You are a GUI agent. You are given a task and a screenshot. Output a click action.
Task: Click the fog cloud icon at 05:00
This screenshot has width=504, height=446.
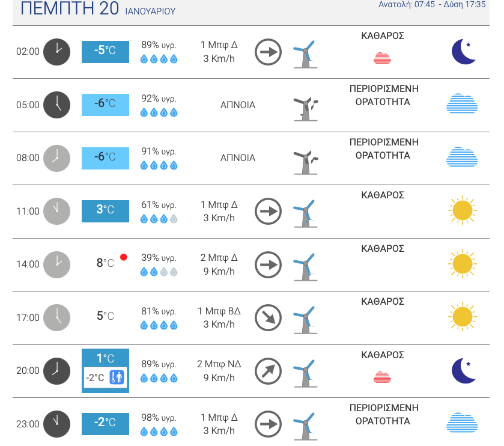point(462,103)
